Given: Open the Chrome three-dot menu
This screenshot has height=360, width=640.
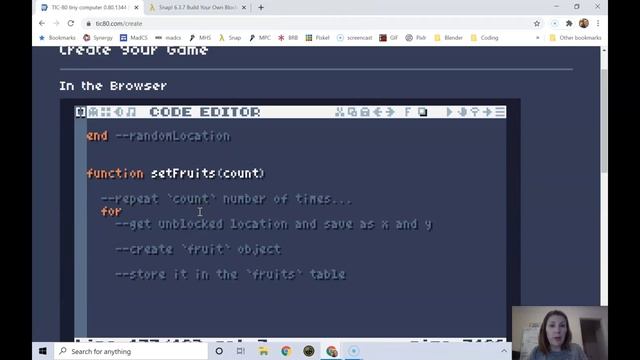Looking at the screenshot, I should (598, 24).
